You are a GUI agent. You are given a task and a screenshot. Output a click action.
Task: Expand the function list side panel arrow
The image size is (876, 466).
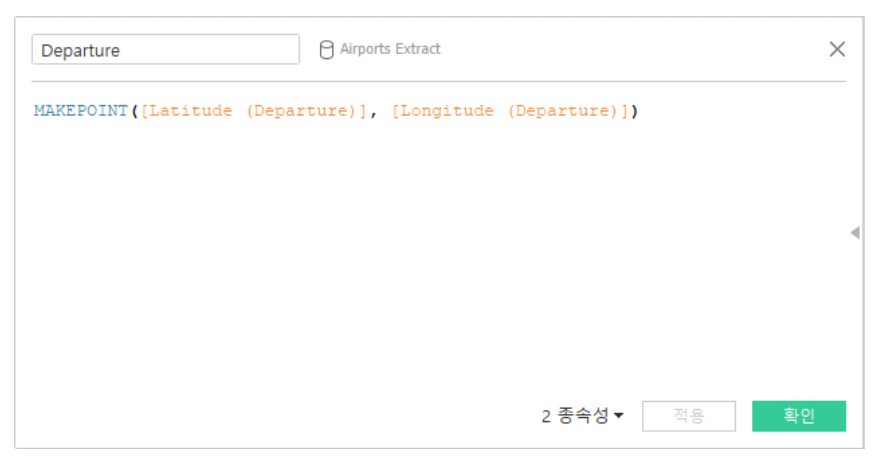(x=854, y=233)
